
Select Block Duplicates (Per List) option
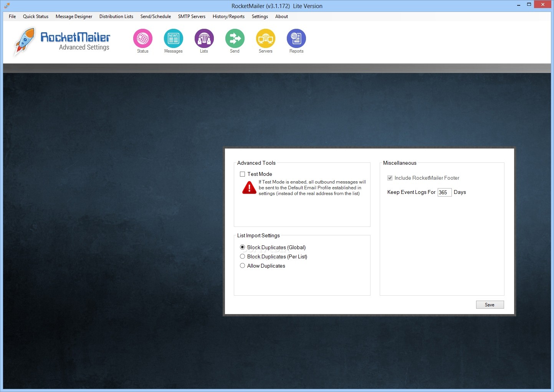click(243, 256)
